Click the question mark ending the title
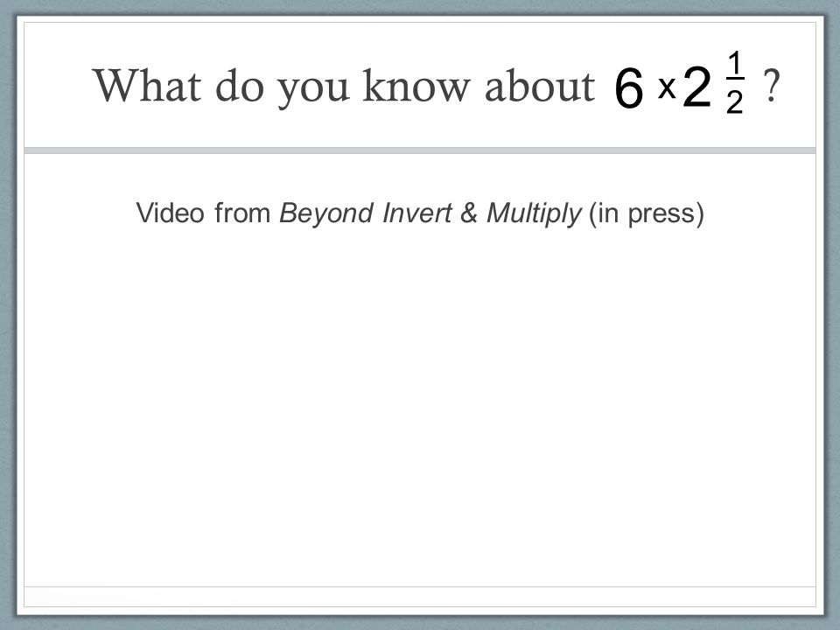This screenshot has width=840, height=630. (771, 85)
